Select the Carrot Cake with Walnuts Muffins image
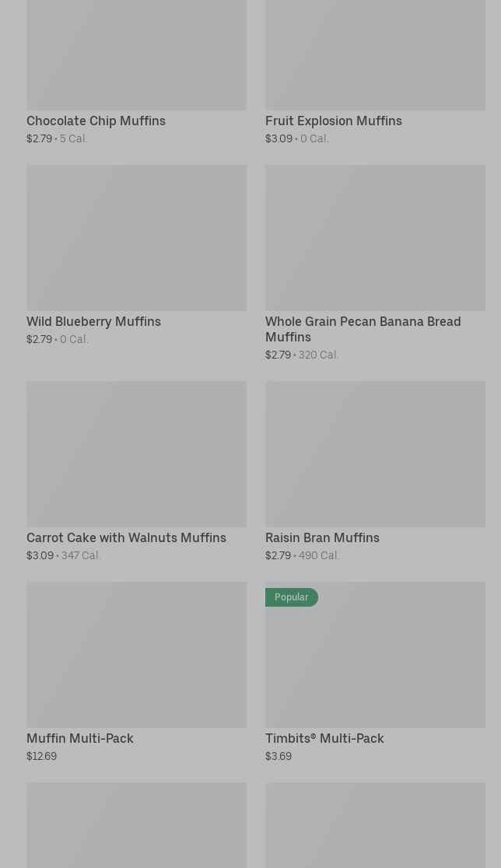 coord(136,453)
